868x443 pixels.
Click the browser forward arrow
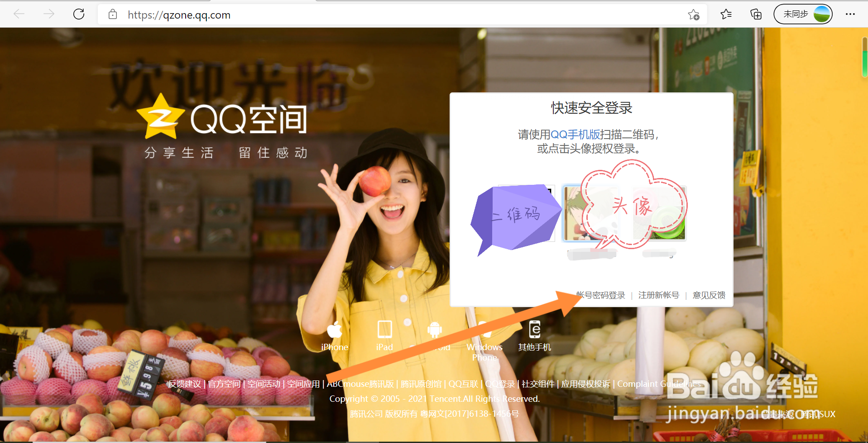click(49, 14)
